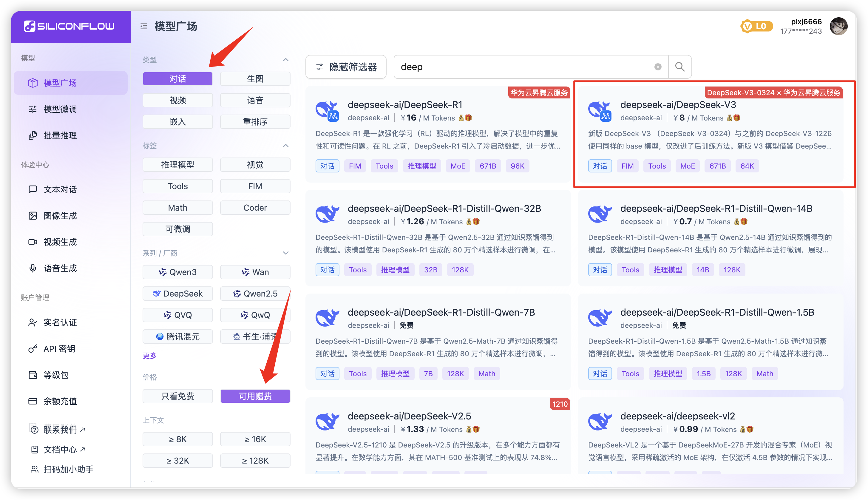This screenshot has width=868, height=500.
Task: Clear the search field text
Action: pos(657,67)
